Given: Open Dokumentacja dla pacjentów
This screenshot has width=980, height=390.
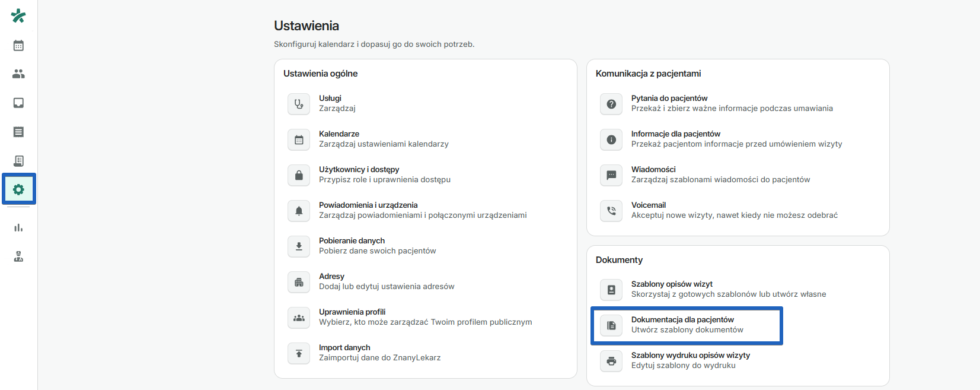Looking at the screenshot, I should pyautogui.click(x=682, y=320).
